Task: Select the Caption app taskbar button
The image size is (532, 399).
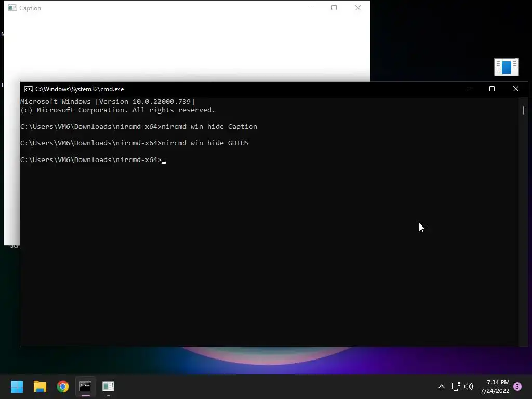Action: point(108,387)
